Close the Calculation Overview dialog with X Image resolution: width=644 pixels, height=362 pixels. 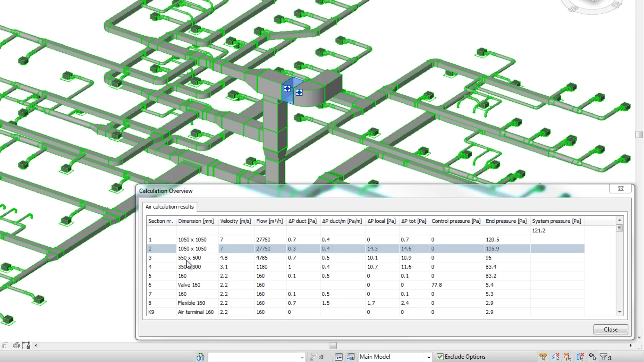click(x=621, y=189)
